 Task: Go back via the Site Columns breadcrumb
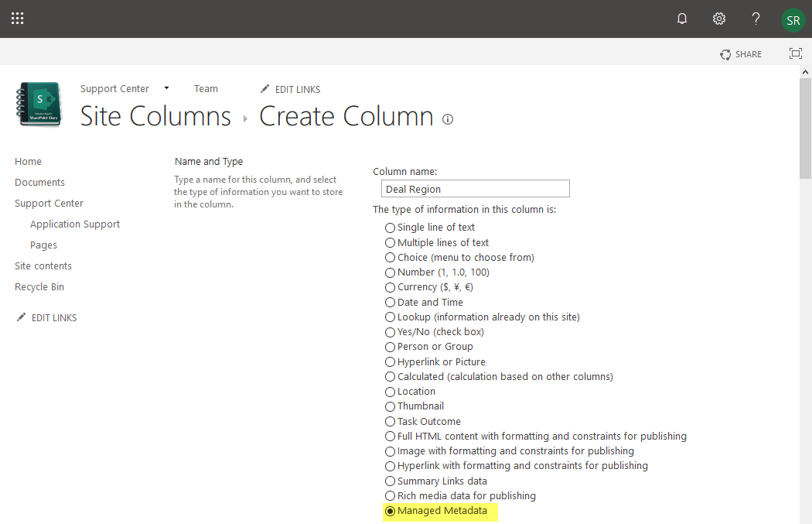[x=155, y=116]
